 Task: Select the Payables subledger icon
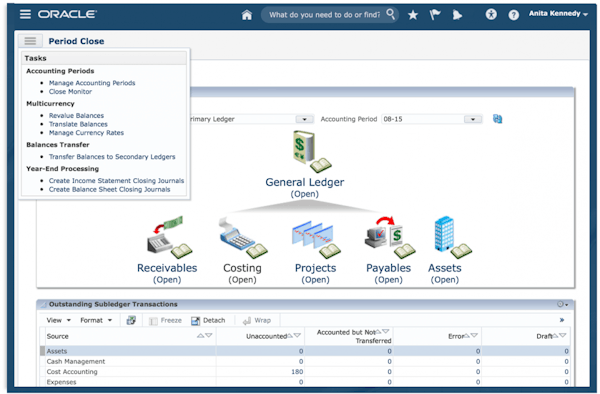390,238
